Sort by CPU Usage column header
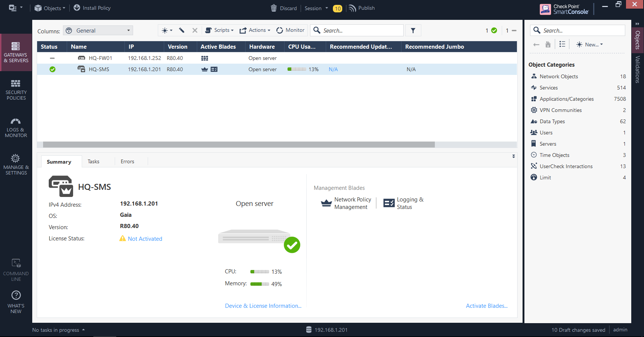 [x=305, y=47]
